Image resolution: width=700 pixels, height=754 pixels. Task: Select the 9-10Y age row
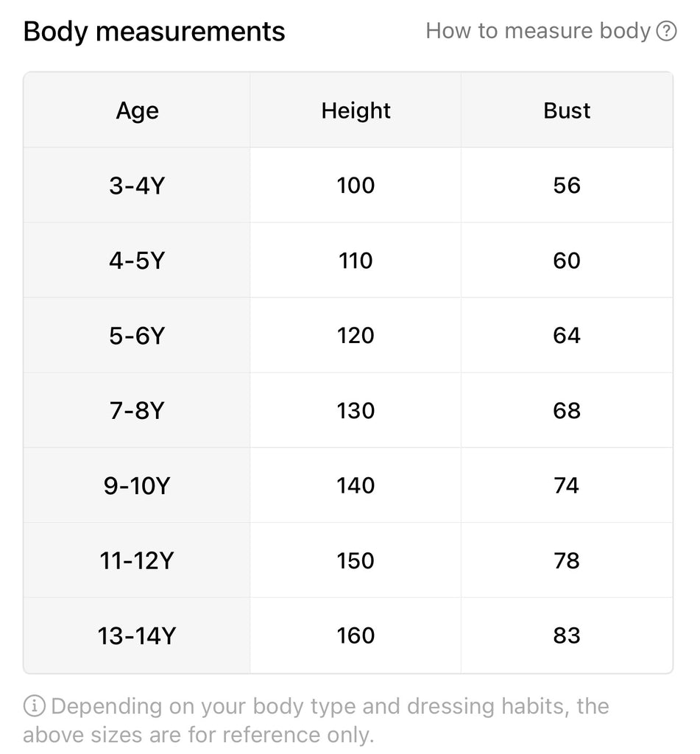[x=137, y=486]
